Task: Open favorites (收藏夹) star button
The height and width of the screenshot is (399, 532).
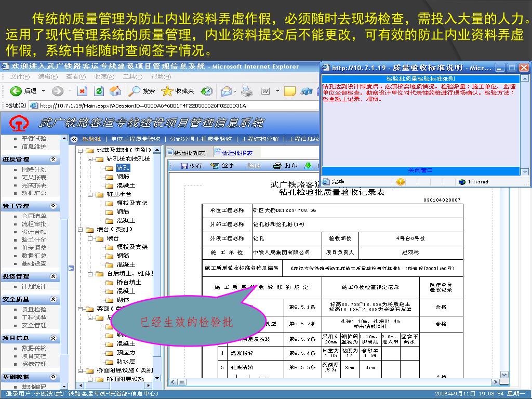Action: [x=178, y=91]
